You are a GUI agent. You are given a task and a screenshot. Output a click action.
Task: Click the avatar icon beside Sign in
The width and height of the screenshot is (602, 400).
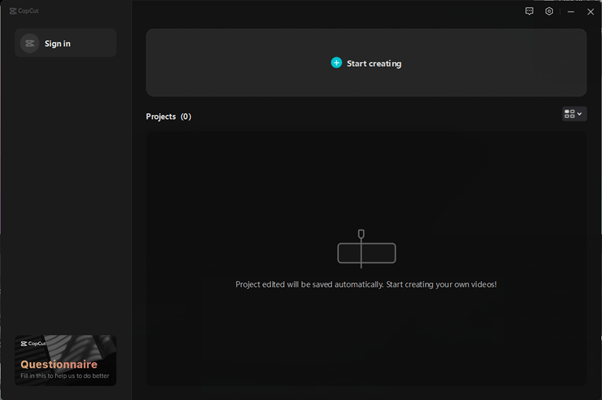30,43
